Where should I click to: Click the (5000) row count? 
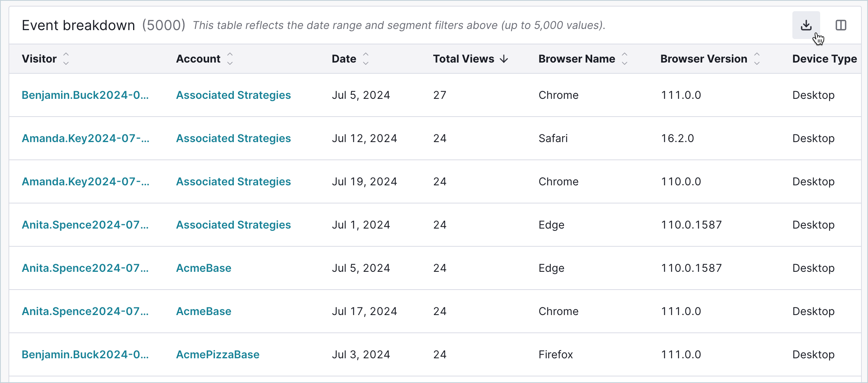click(x=164, y=25)
